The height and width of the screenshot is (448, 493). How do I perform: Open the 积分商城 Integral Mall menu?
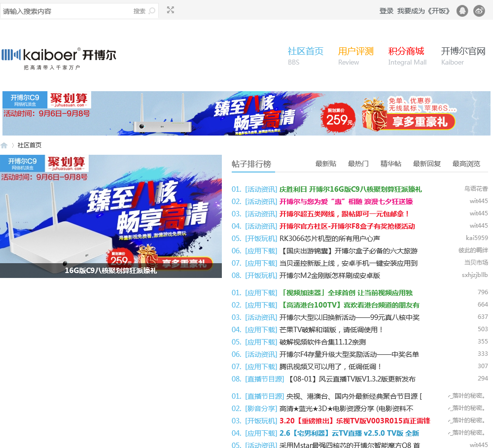click(407, 56)
